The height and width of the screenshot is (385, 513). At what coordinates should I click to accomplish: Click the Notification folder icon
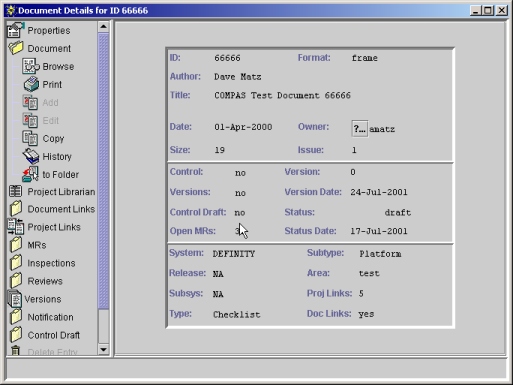point(16,317)
